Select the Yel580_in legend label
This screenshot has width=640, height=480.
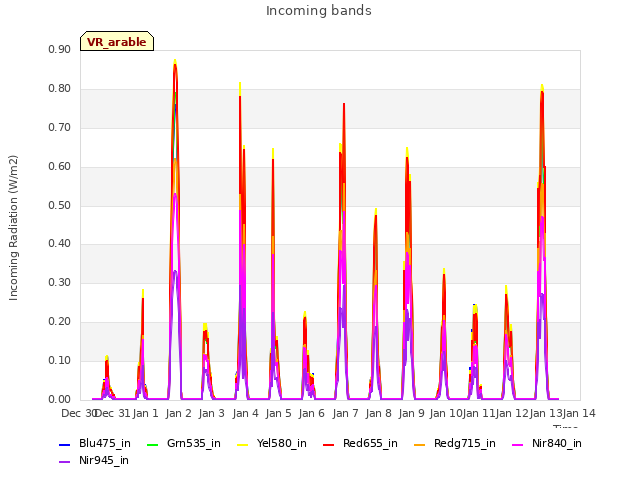[x=281, y=444]
